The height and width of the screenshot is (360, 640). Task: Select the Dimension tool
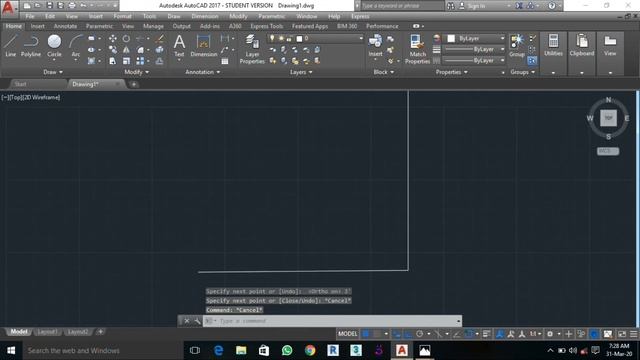(203, 46)
